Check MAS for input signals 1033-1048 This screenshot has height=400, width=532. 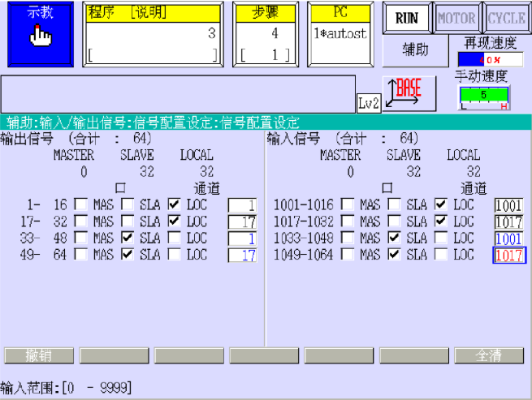click(348, 238)
